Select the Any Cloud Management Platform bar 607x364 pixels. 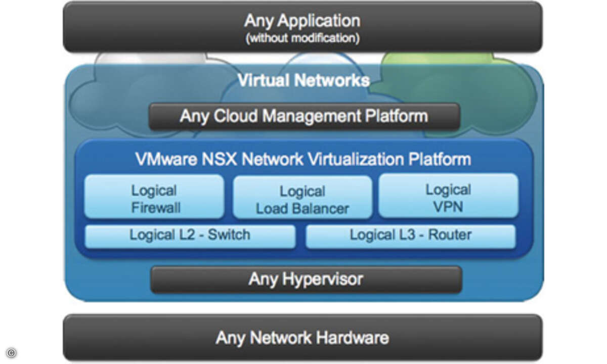click(x=304, y=117)
